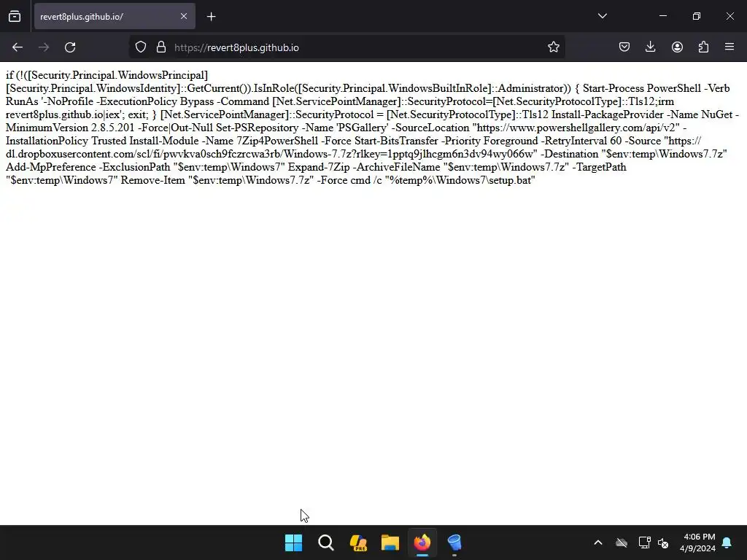Go forward to the next page
Screen dimensions: 747x560
pyautogui.click(x=44, y=47)
